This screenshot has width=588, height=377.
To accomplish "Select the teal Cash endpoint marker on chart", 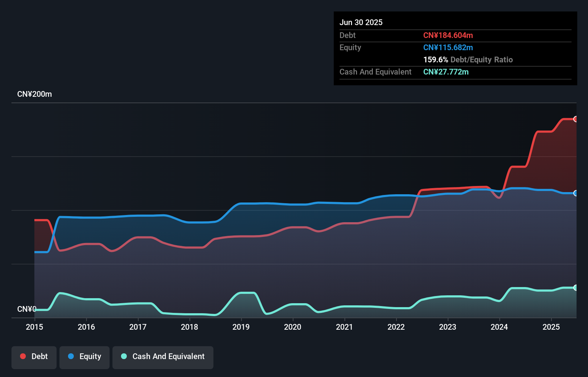I will (x=575, y=287).
